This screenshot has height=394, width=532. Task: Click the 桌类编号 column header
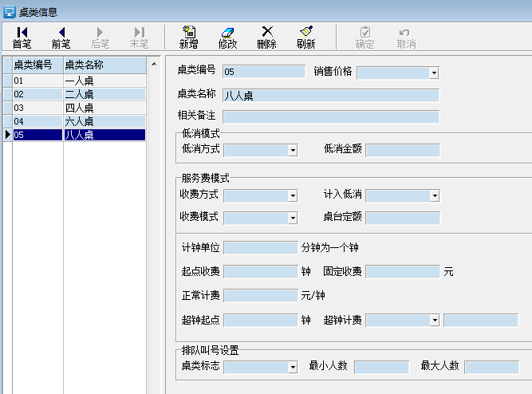point(37,65)
